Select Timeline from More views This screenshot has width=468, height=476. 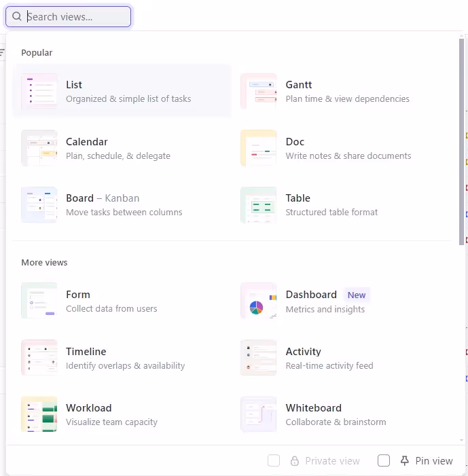pos(86,352)
